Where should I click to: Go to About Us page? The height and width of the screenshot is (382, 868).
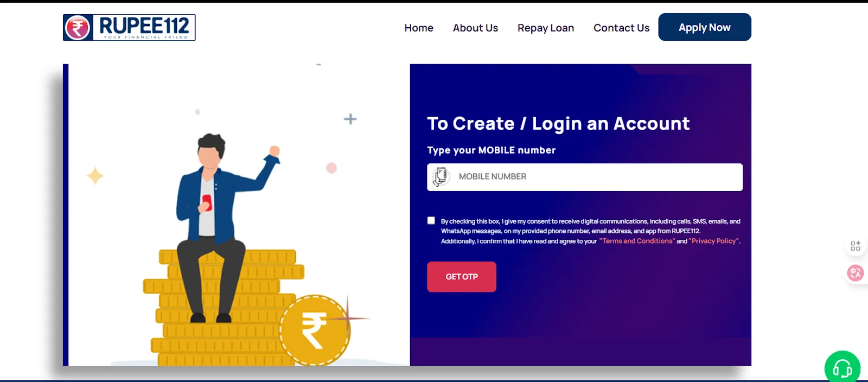point(475,28)
